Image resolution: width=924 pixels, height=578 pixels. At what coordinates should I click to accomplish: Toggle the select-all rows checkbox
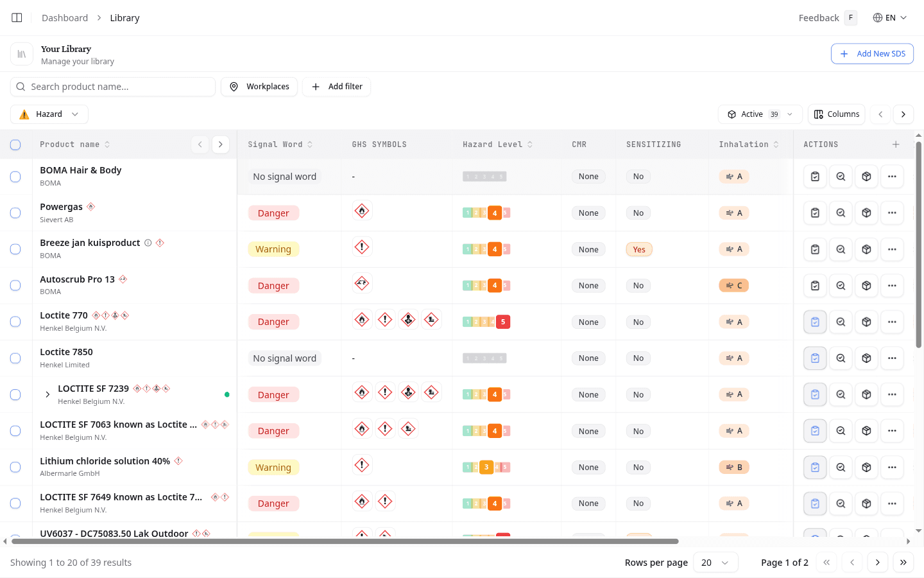[15, 144]
